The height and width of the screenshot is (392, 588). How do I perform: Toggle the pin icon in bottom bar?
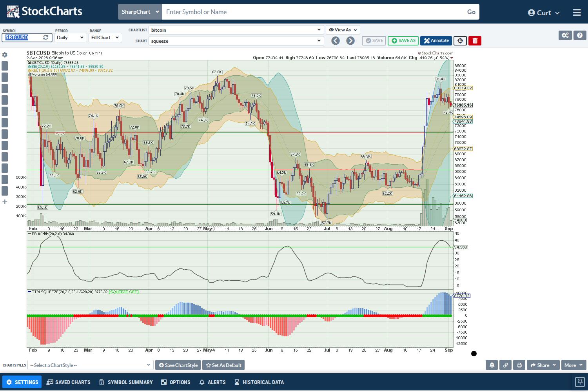[580, 382]
